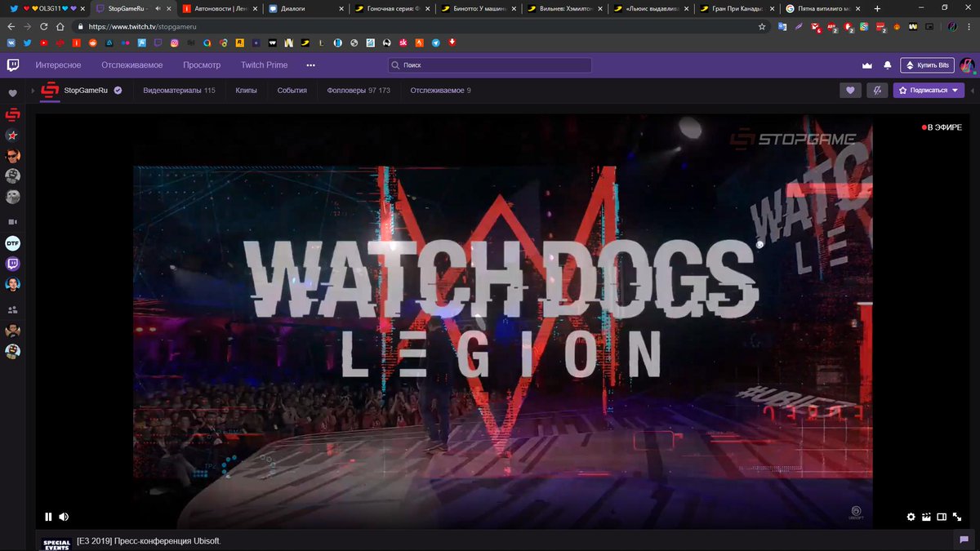Toggle channel notifications bell-slash button

[878, 90]
